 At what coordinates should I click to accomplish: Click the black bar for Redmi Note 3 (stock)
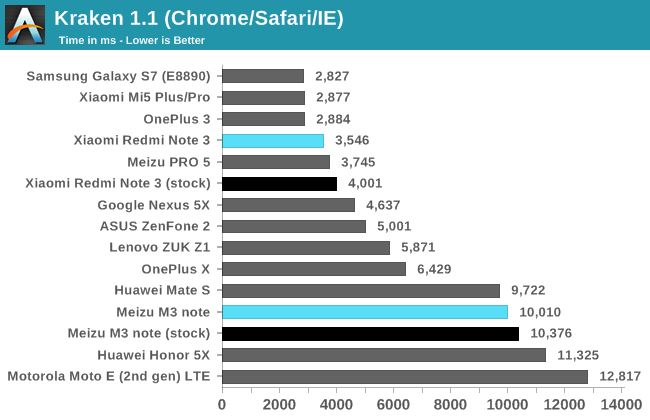[x=280, y=183]
